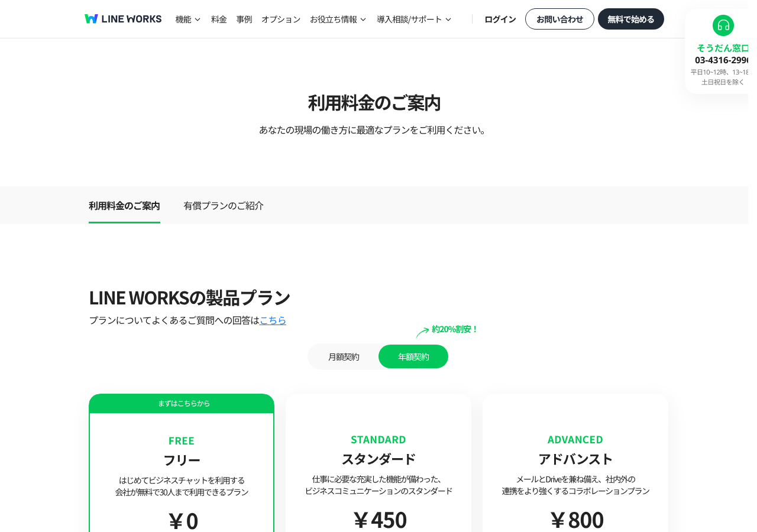This screenshot has height=532, width=757.
Task: Click the green ADVANCED label
Action: [575, 440]
